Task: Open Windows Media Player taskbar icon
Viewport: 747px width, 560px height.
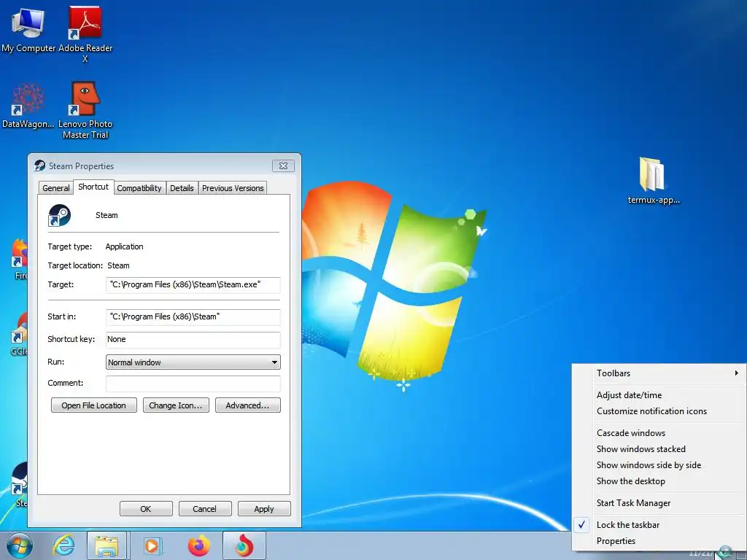Action: click(153, 545)
